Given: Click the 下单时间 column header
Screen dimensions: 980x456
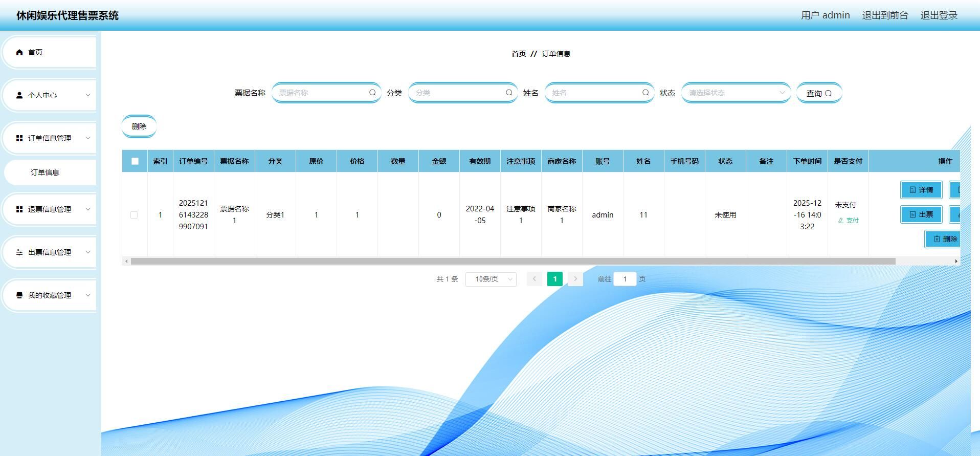Looking at the screenshot, I should pos(807,161).
